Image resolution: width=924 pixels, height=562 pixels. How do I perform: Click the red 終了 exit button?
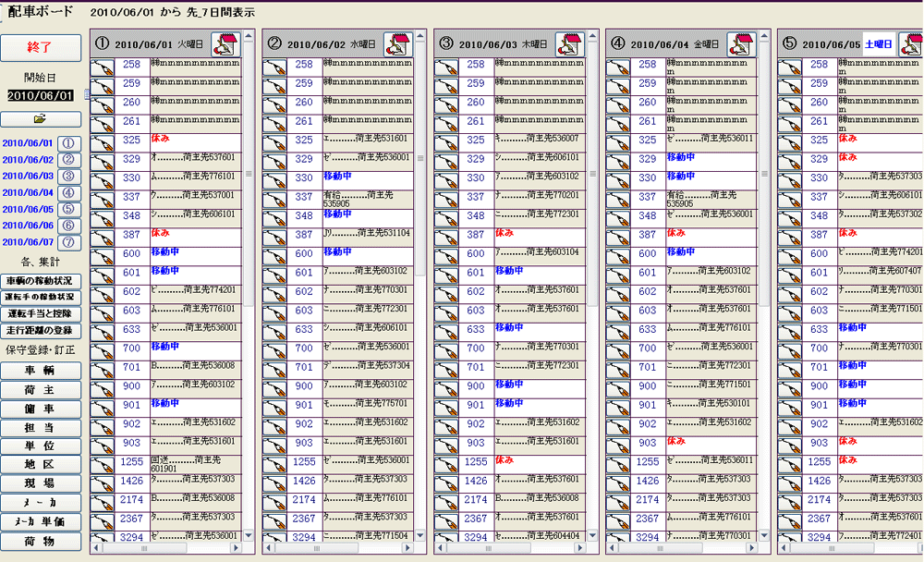[x=40, y=46]
